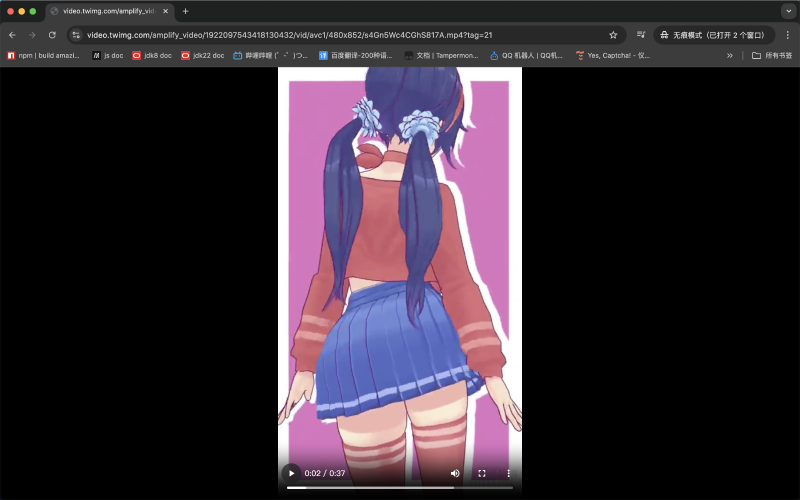This screenshot has width=800, height=500.
Task: Open media controls icon in toolbar
Action: 641,35
